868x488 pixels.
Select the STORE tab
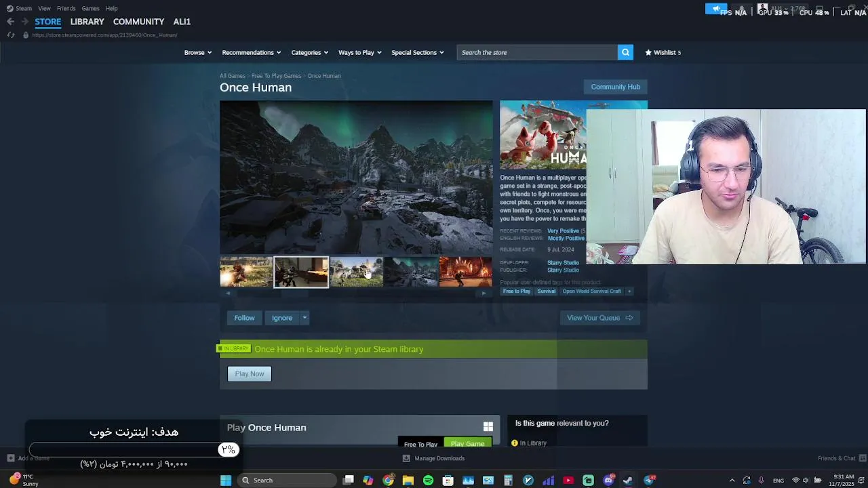pyautogui.click(x=47, y=22)
